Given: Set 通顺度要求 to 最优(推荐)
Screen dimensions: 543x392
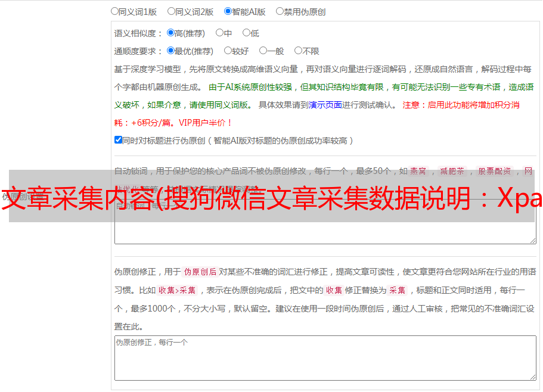Looking at the screenshot, I should 170,51.
